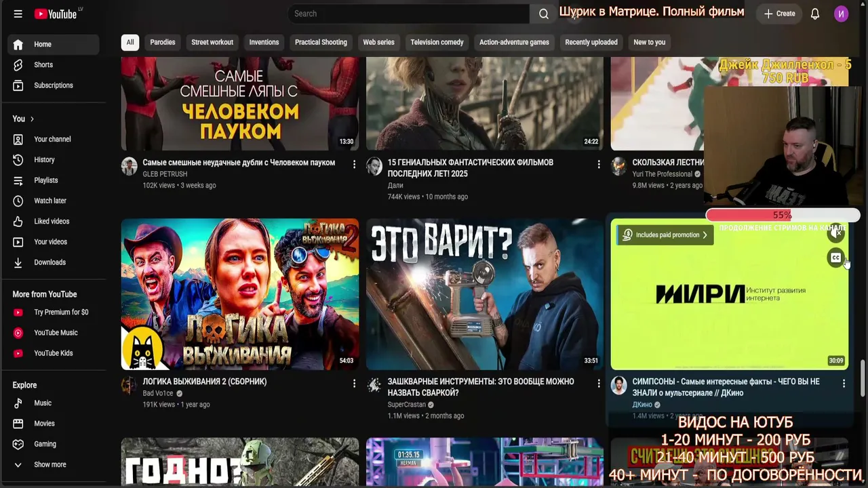Open Yuri The Professional channel link
Image resolution: width=868 pixels, height=488 pixels.
coord(662,174)
